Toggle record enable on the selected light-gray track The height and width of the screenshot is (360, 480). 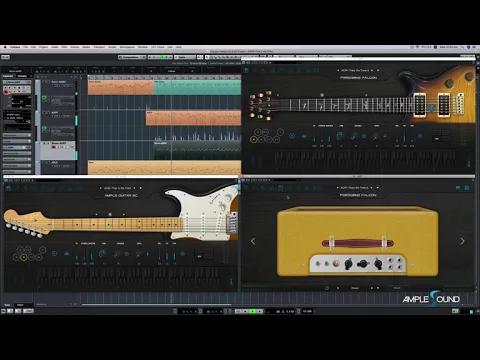click(x=53, y=147)
